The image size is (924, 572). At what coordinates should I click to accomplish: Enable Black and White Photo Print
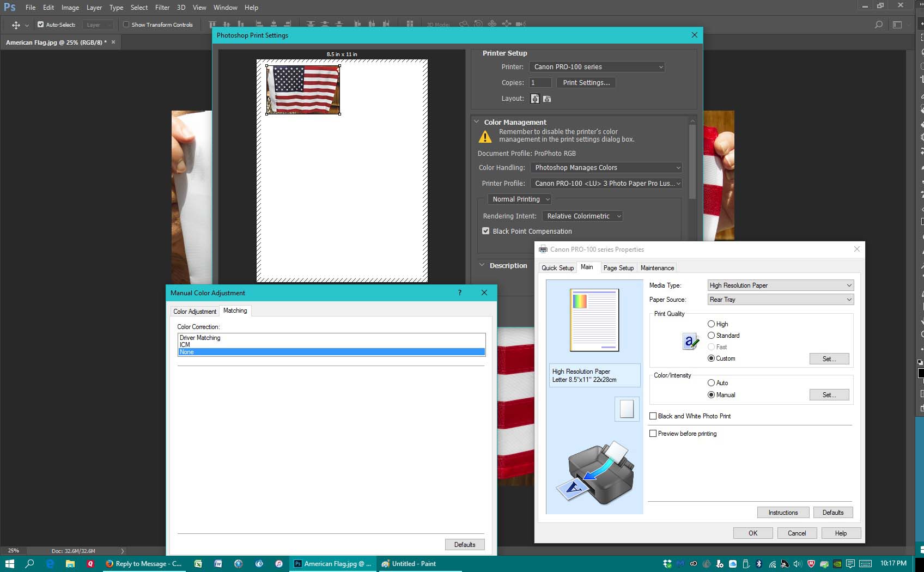coord(653,416)
